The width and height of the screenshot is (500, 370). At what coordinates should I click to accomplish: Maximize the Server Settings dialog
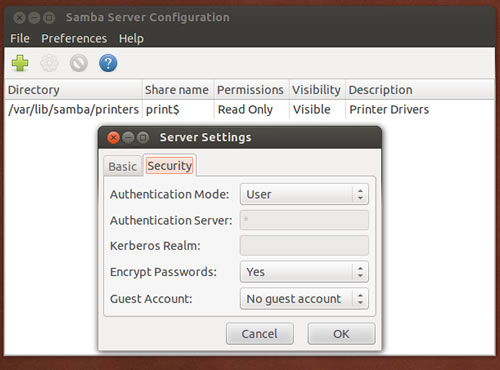click(x=143, y=137)
